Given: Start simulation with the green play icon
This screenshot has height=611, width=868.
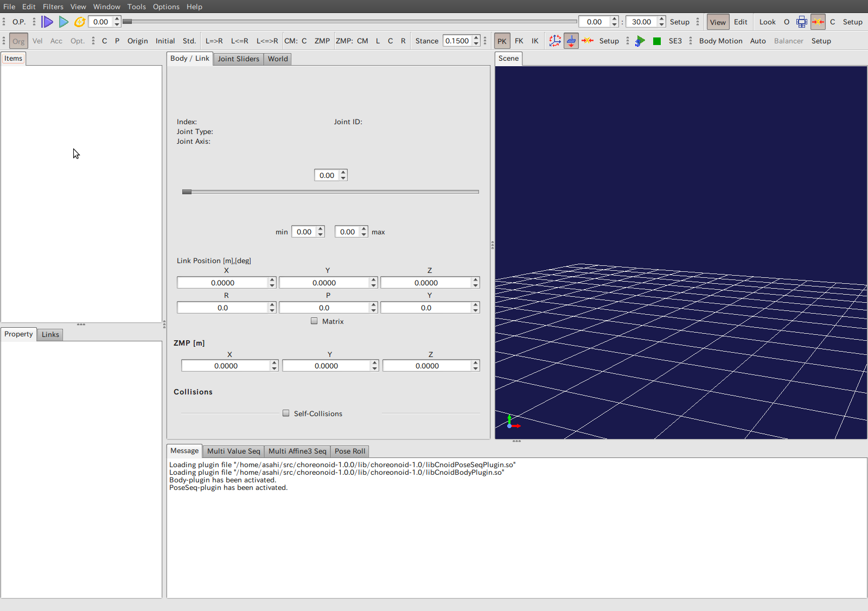Looking at the screenshot, I should [x=640, y=41].
